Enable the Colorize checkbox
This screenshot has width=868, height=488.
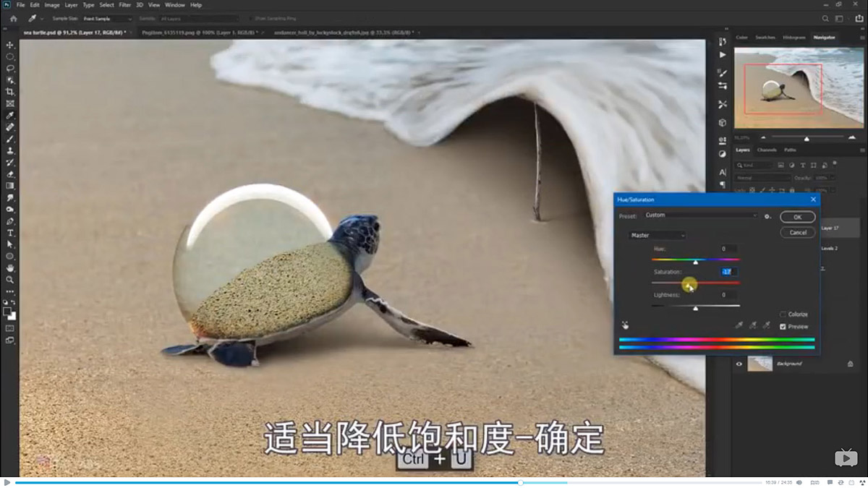coord(783,314)
